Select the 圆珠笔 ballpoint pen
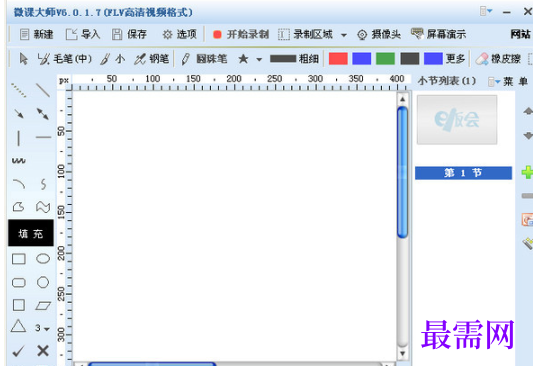The height and width of the screenshot is (366, 533). pyautogui.click(x=204, y=59)
